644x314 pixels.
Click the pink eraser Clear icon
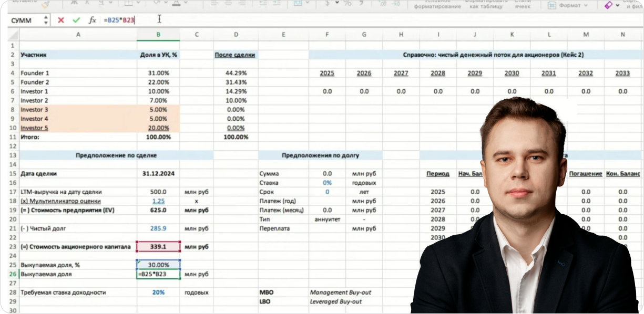coord(608,5)
